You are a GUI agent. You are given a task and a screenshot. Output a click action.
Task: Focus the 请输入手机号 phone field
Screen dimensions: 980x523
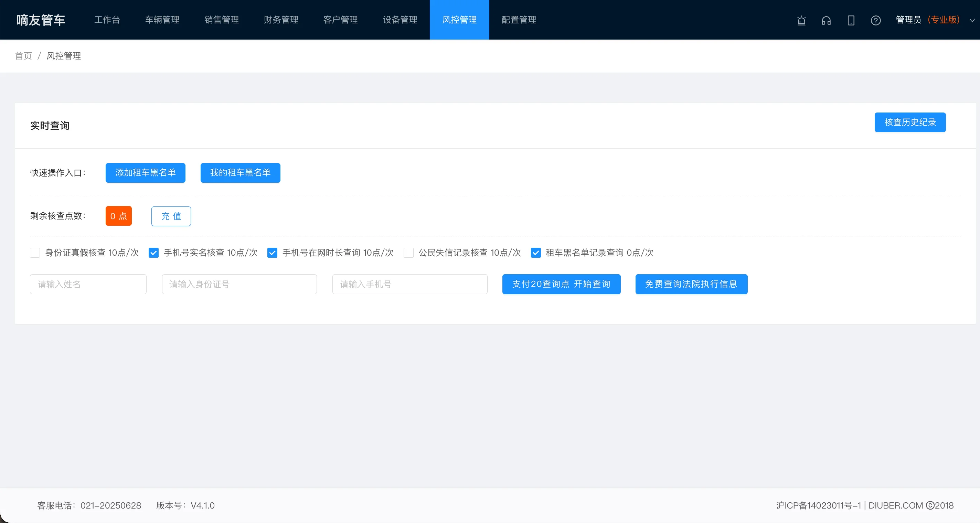point(410,284)
